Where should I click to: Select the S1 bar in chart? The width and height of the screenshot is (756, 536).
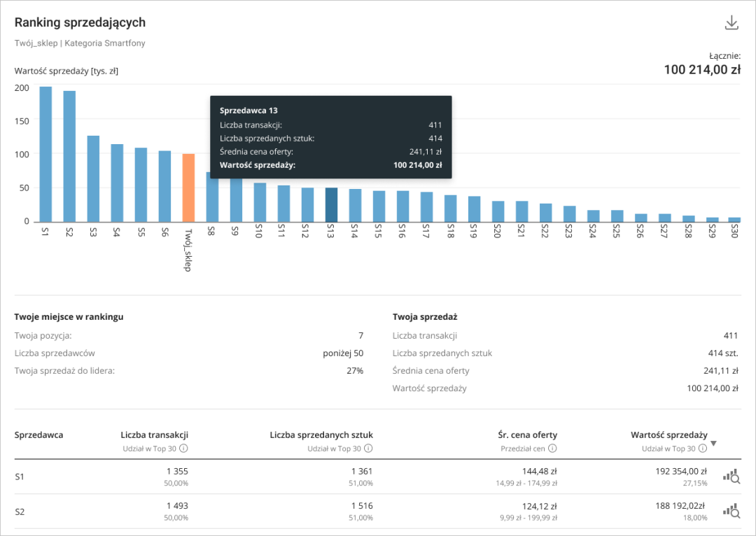pos(45,154)
